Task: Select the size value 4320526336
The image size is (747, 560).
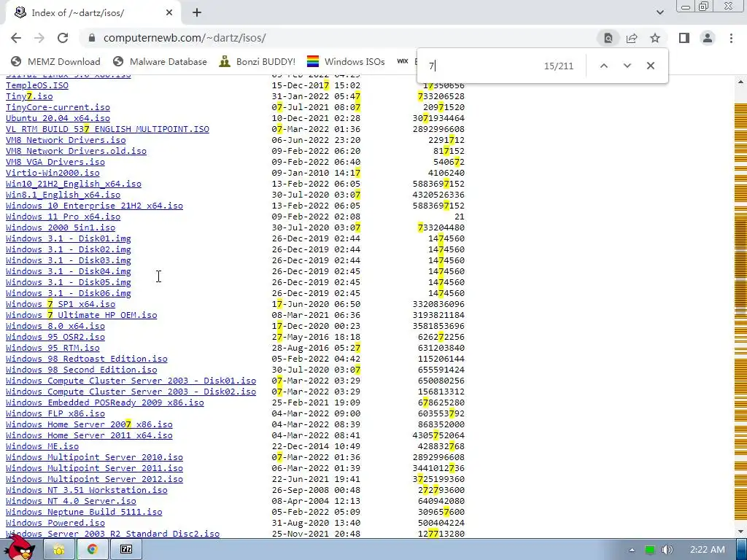Action: 438,195
